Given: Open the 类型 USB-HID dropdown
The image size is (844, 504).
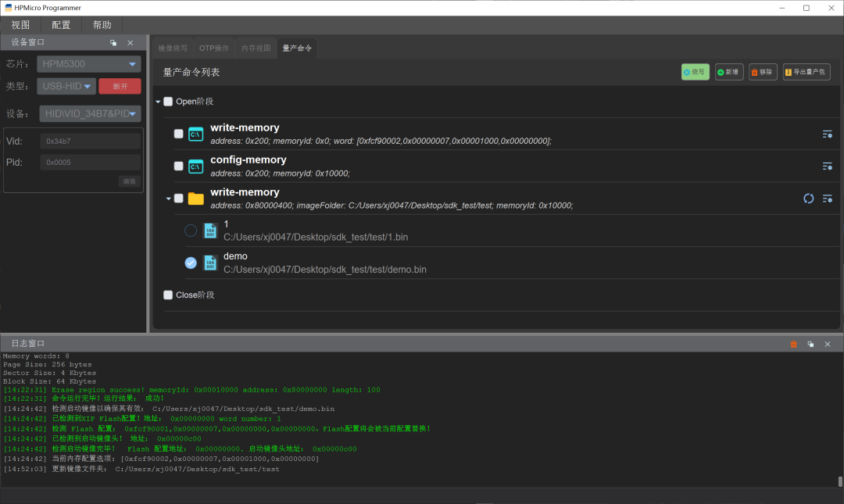Looking at the screenshot, I should 66,86.
